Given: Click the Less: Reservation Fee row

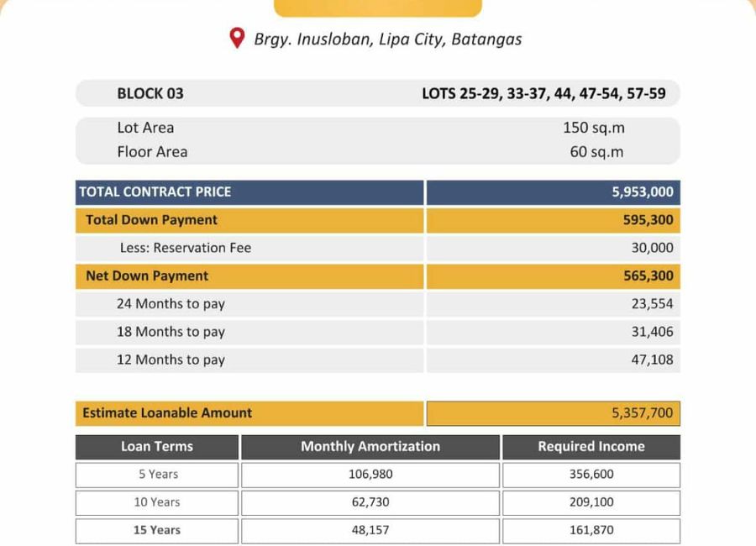Looking at the screenshot, I should tap(378, 249).
